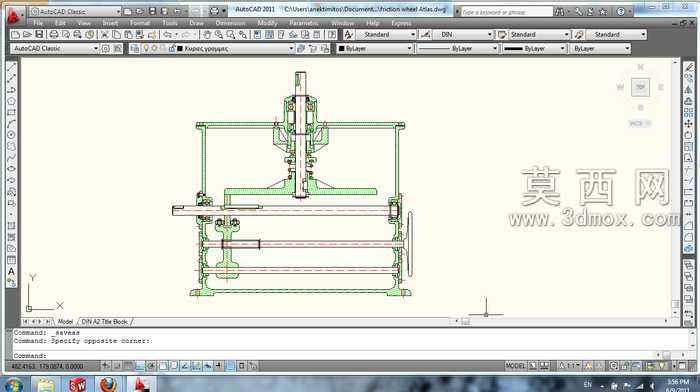Click the Quick Access Toolbar print icon

pos(215,12)
